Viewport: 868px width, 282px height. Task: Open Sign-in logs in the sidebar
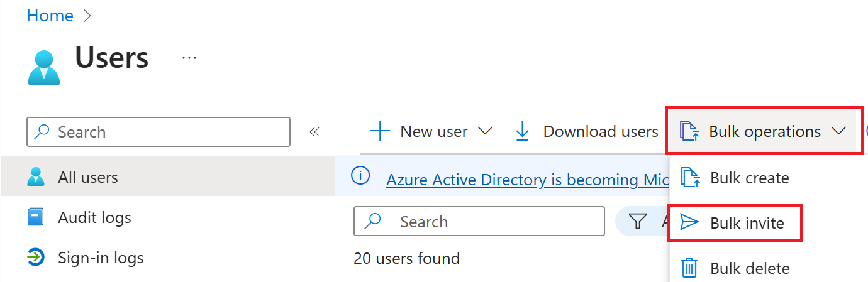click(x=101, y=258)
